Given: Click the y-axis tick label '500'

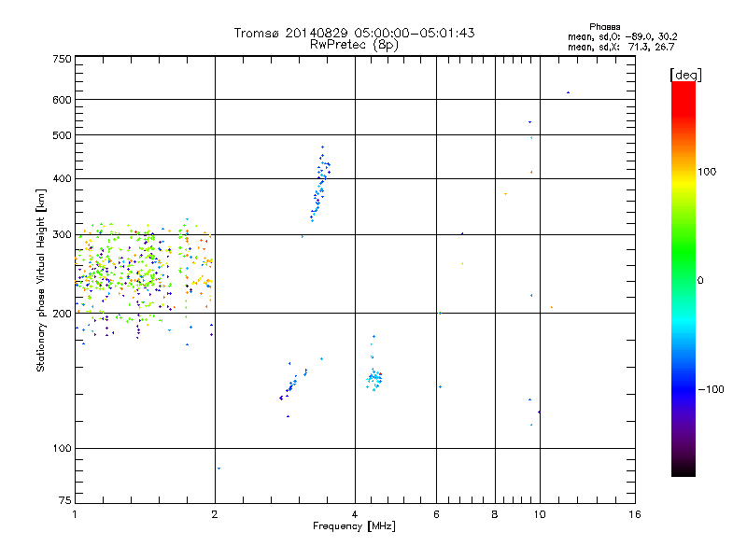Looking at the screenshot, I should pos(63,135).
